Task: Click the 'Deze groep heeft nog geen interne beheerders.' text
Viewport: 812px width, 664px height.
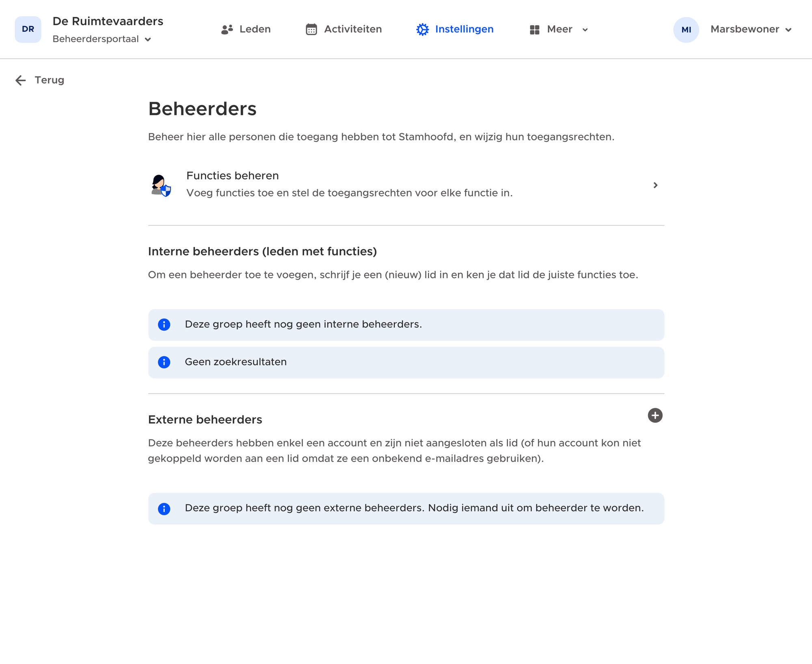Action: (303, 324)
